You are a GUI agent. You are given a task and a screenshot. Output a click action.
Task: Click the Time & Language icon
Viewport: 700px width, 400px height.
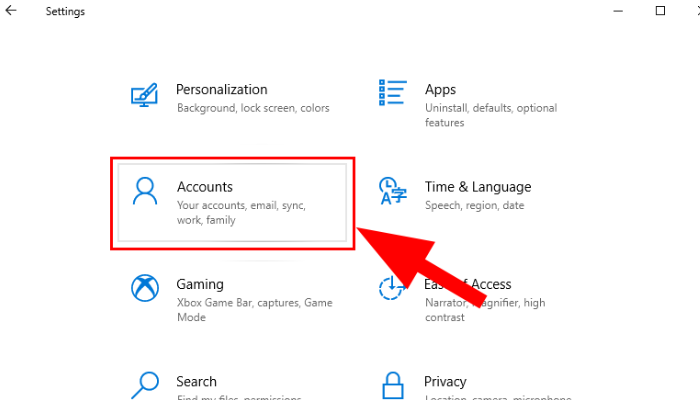pos(391,190)
